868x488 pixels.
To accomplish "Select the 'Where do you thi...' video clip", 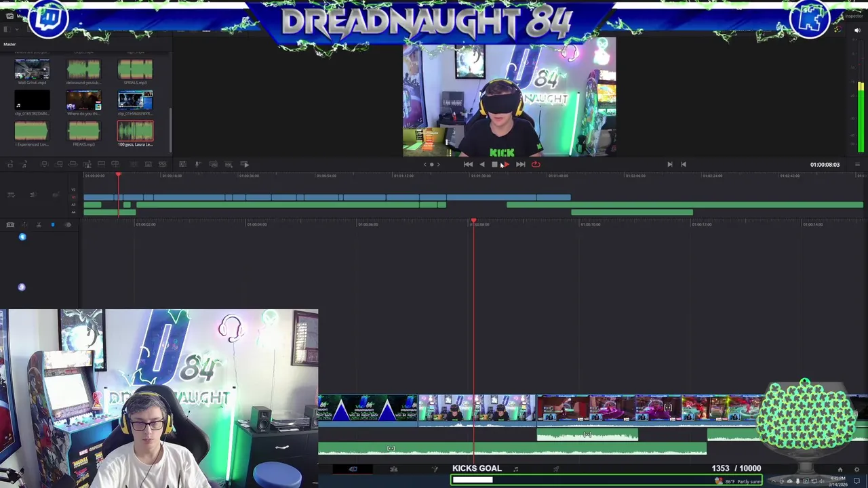I will (83, 100).
